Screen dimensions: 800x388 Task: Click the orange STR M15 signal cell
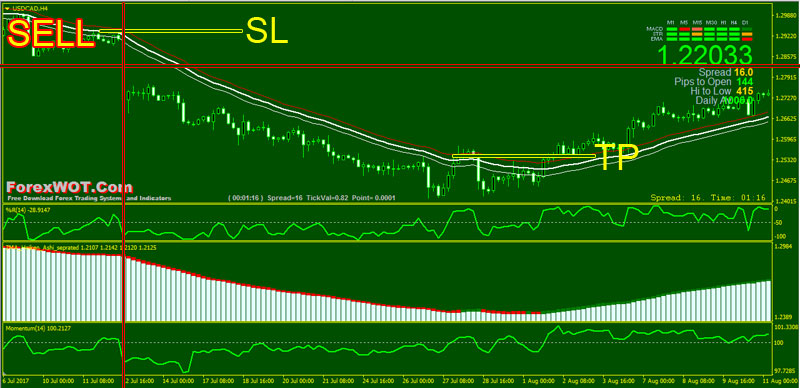point(697,34)
